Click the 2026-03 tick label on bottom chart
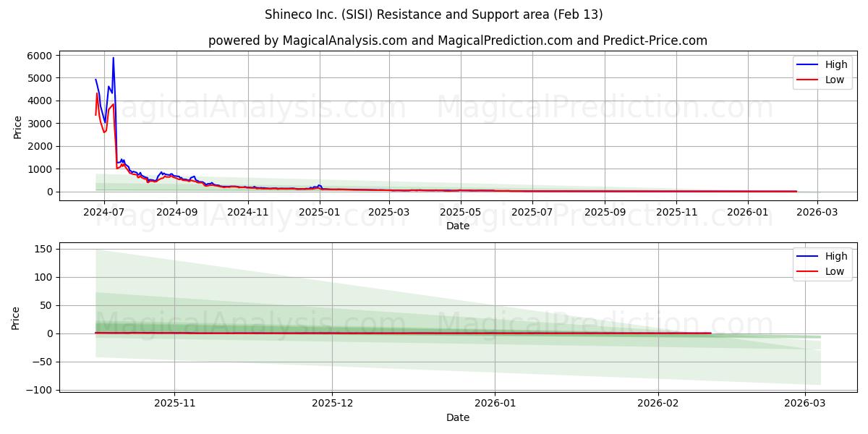This screenshot has width=868, height=434. coord(805,404)
